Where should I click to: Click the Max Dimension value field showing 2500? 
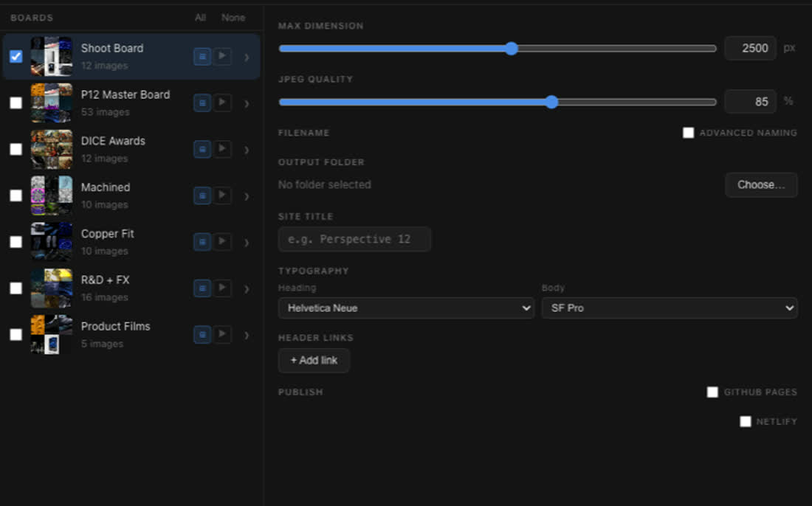751,48
